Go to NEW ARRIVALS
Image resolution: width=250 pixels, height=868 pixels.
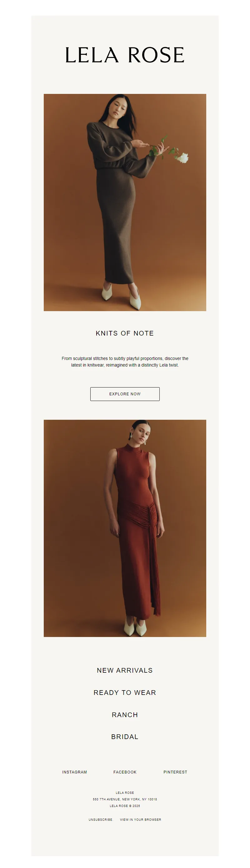125,670
